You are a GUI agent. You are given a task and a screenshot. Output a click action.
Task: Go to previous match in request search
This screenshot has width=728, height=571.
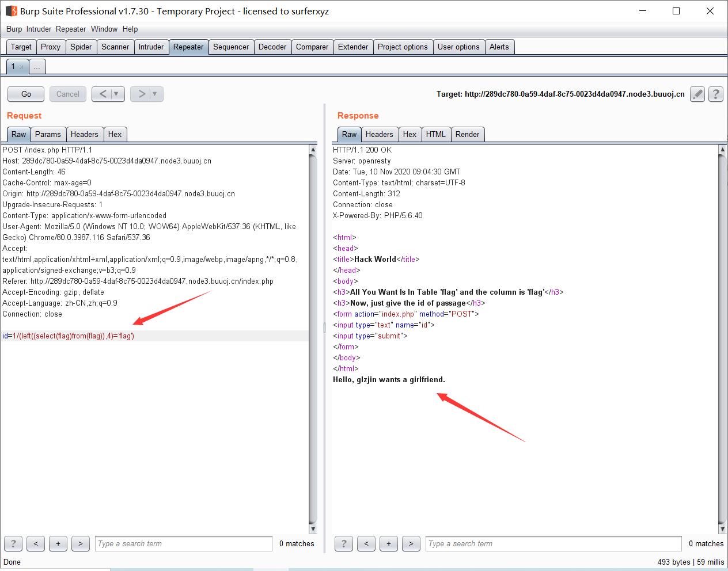coord(36,543)
